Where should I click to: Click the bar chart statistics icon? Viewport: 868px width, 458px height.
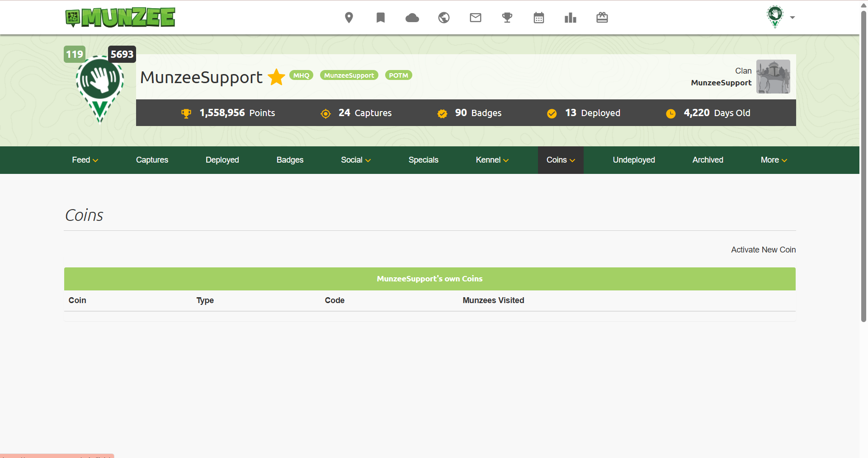pyautogui.click(x=570, y=18)
